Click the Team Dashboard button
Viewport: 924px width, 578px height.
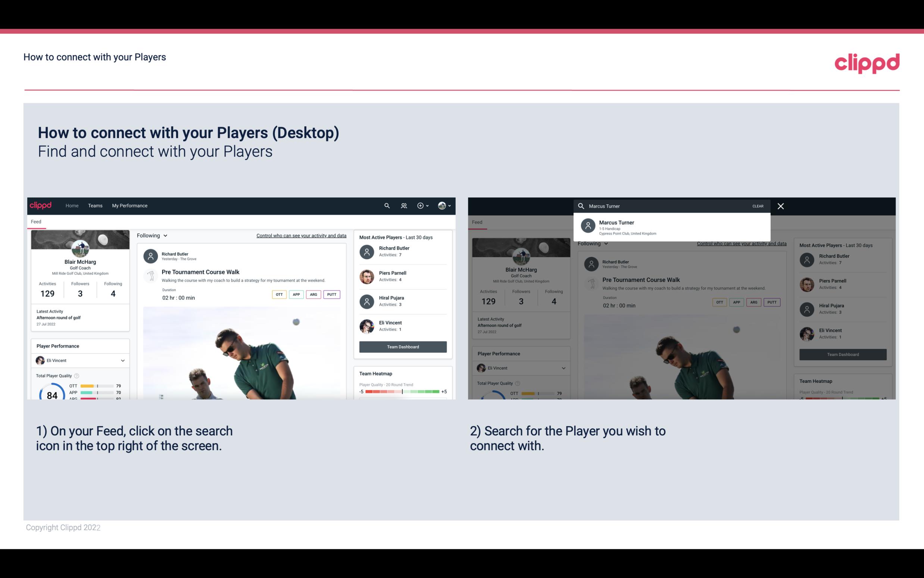(x=402, y=346)
